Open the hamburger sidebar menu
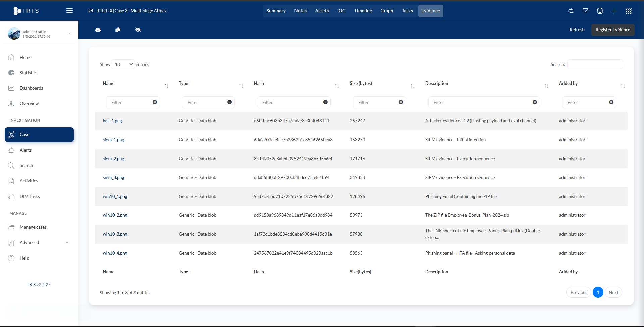644x327 pixels. (69, 11)
